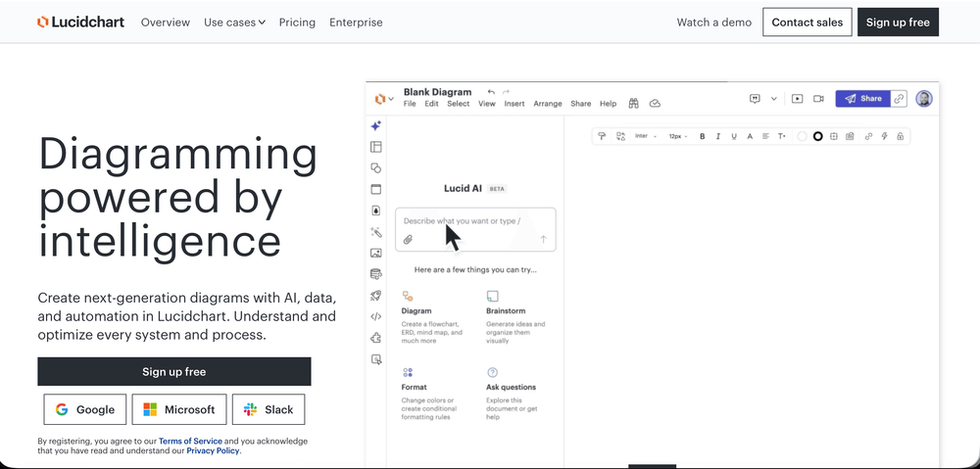This screenshot has height=469, width=980.
Task: Expand the Use cases dropdown in header
Action: tap(234, 23)
